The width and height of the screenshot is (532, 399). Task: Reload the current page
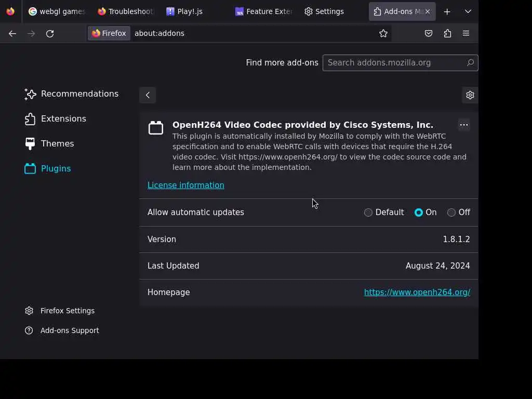coord(50,33)
